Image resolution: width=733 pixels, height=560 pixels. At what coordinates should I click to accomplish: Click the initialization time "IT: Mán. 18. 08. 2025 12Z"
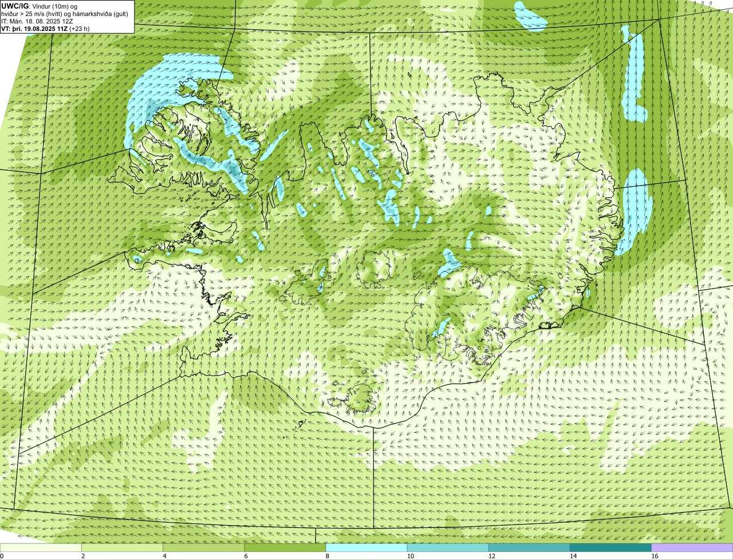[37, 21]
